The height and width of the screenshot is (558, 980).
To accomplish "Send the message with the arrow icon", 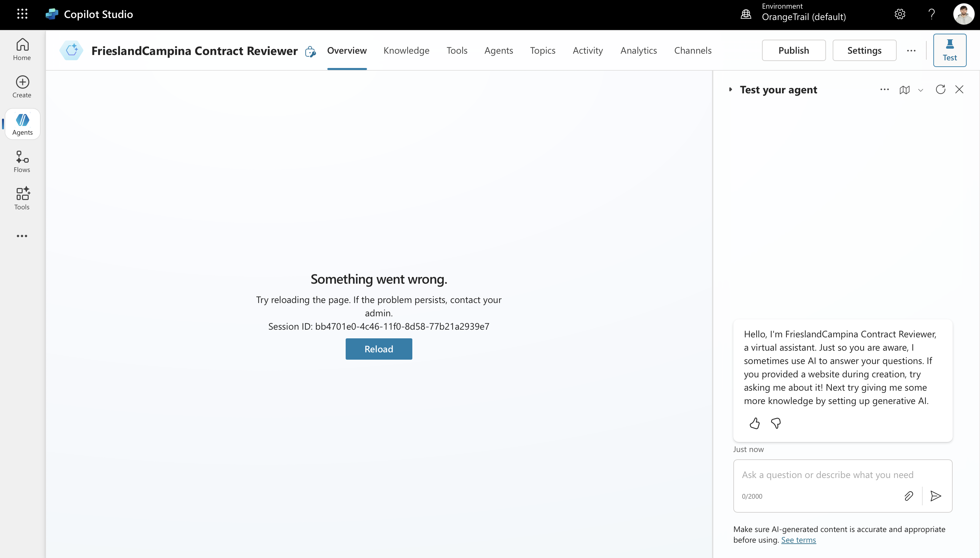I will click(x=936, y=496).
